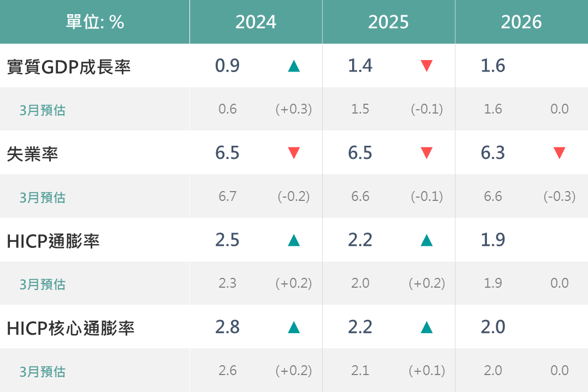Viewport: 588px width, 392px height.
Task: Select the 2026 column header
Action: [x=521, y=22]
